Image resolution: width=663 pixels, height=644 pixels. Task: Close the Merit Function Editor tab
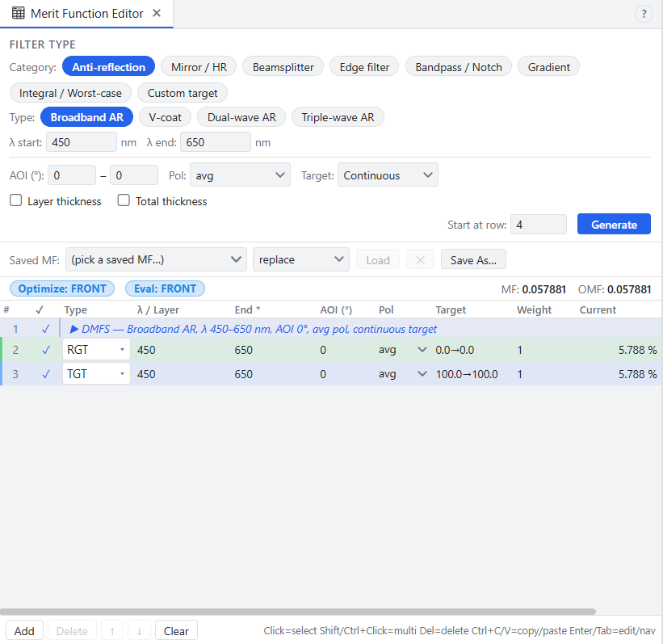[157, 14]
